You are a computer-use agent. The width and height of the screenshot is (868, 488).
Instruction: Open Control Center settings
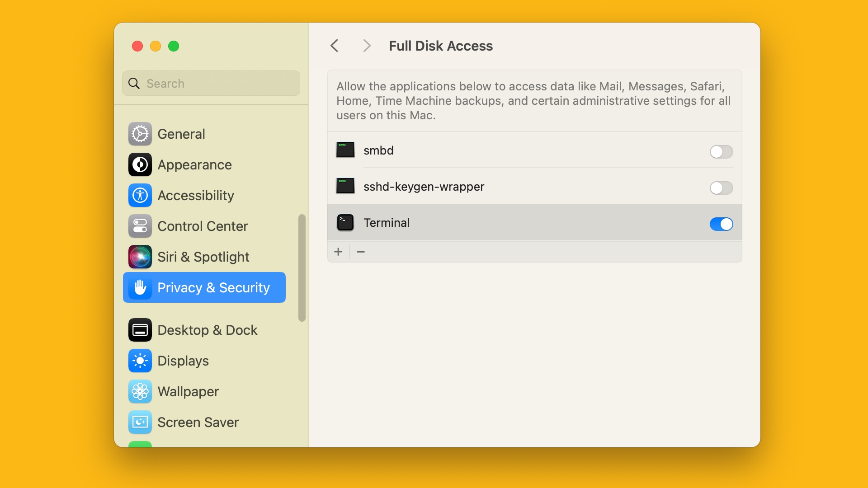pos(204,226)
